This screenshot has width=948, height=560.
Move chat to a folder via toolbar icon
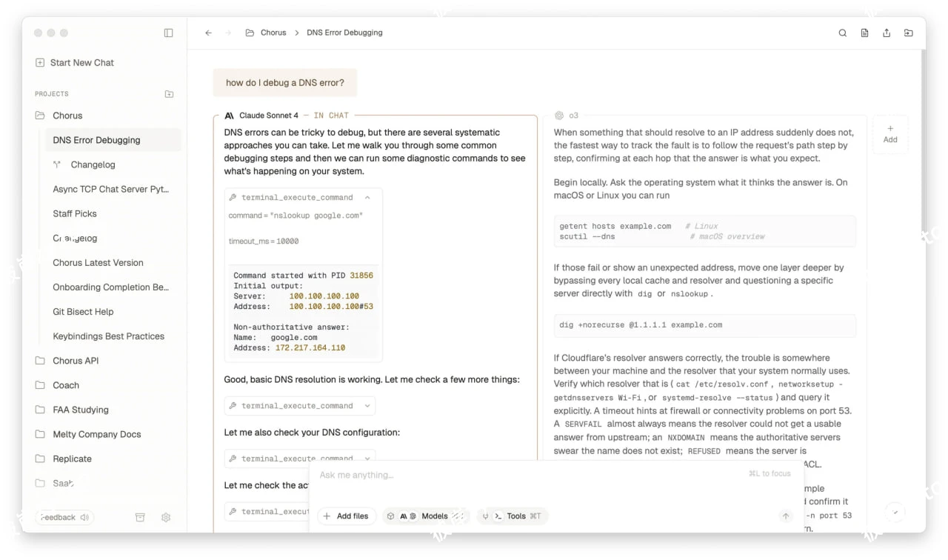click(909, 33)
